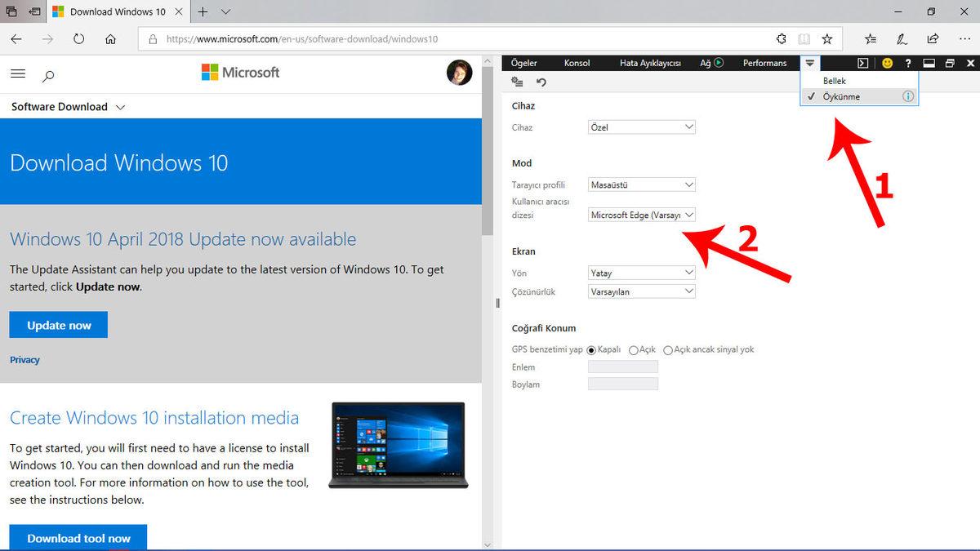980x551 pixels.
Task: Create a Web Note with the pen icon
Action: point(901,38)
